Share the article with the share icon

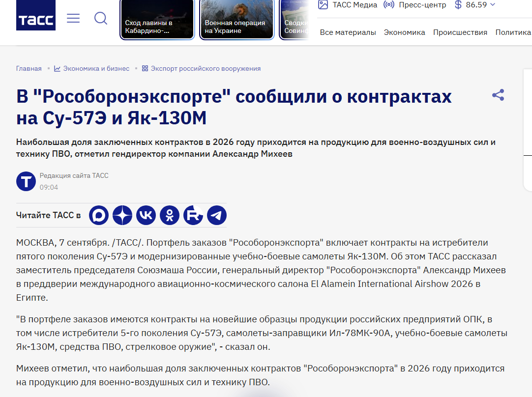click(x=498, y=95)
